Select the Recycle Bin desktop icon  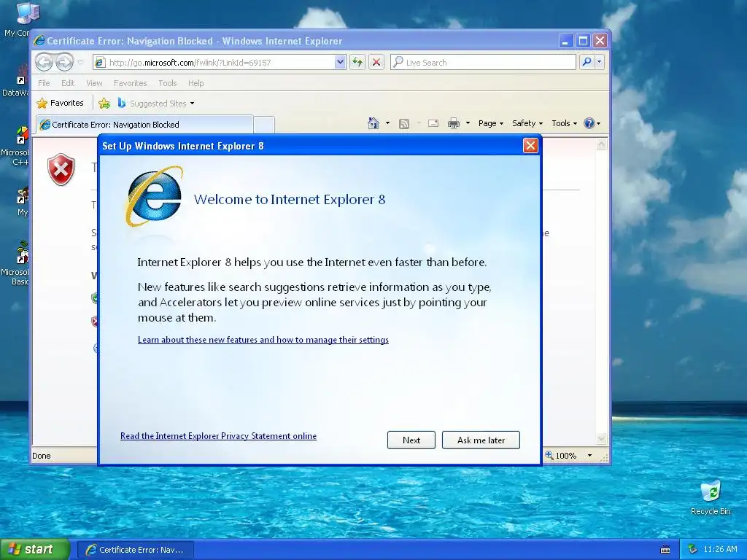point(711,497)
